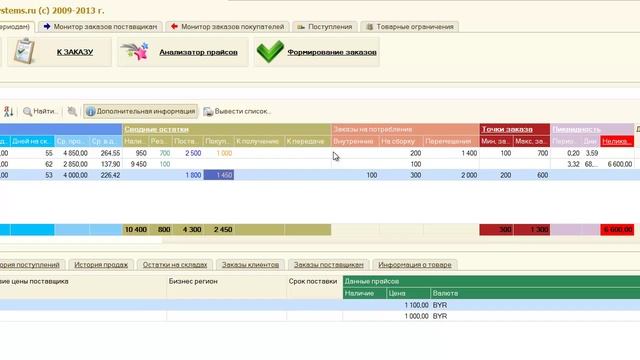Click the Перемещения column header
The width and height of the screenshot is (640, 360).
451,141
